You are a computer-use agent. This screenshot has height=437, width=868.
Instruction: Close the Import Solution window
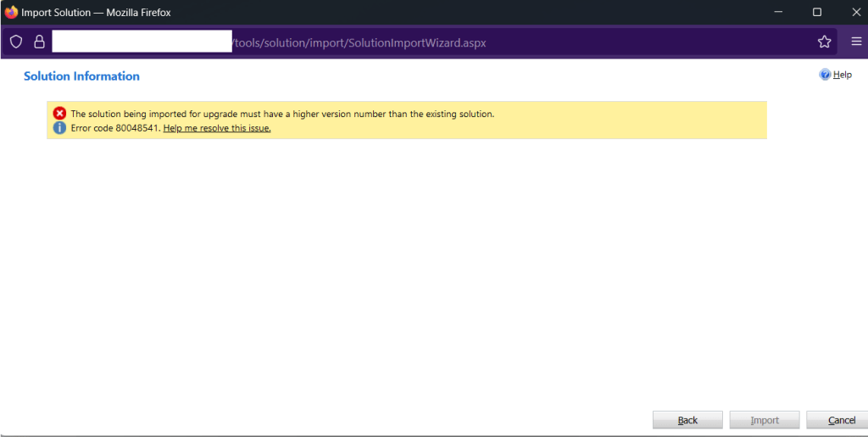pos(856,12)
